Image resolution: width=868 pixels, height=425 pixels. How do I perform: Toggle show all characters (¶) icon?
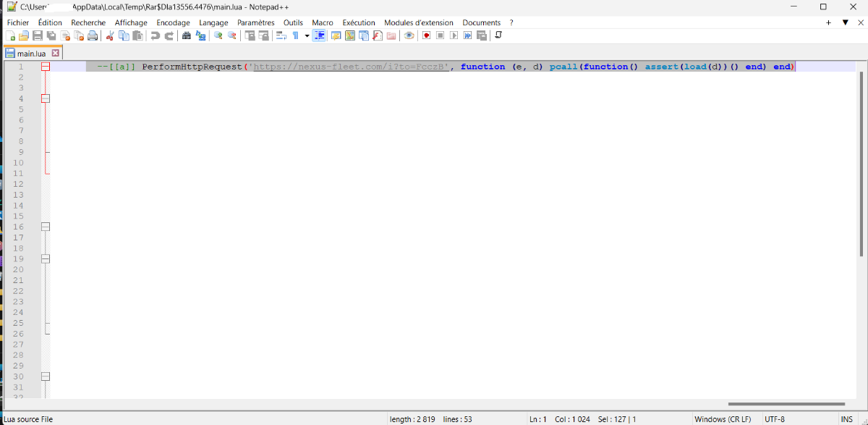pos(296,35)
